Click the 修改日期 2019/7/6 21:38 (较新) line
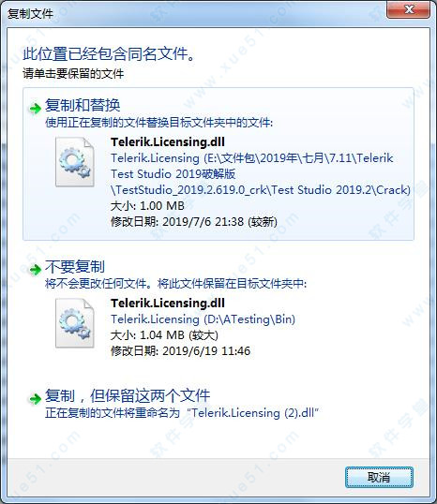 (x=194, y=221)
